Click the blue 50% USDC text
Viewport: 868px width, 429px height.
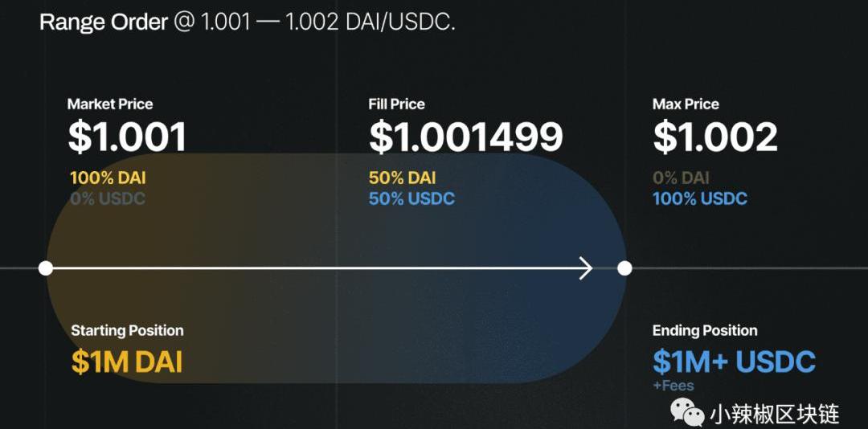pyautogui.click(x=411, y=198)
